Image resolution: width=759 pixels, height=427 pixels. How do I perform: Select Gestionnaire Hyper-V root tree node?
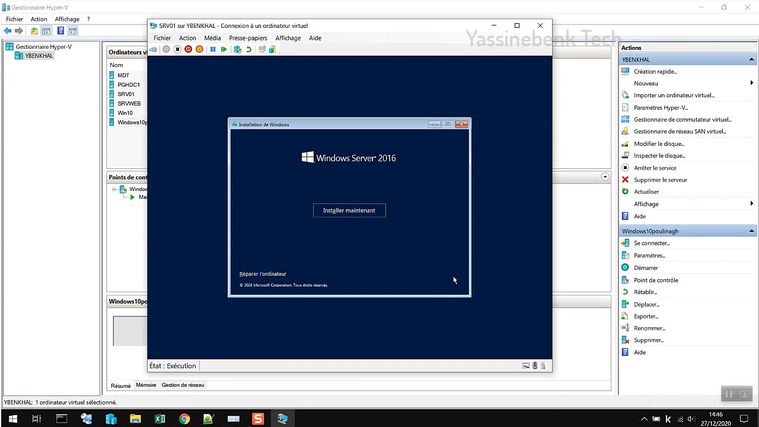coord(43,47)
